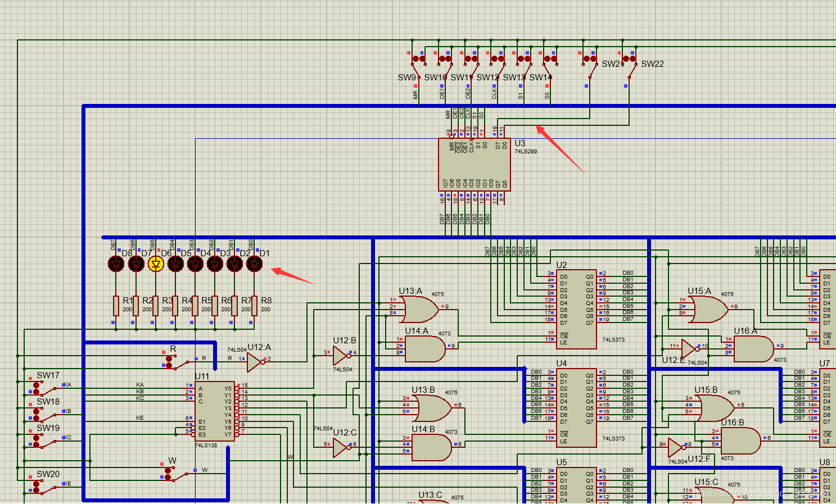Select the U12:C inverter symbol

point(341,448)
